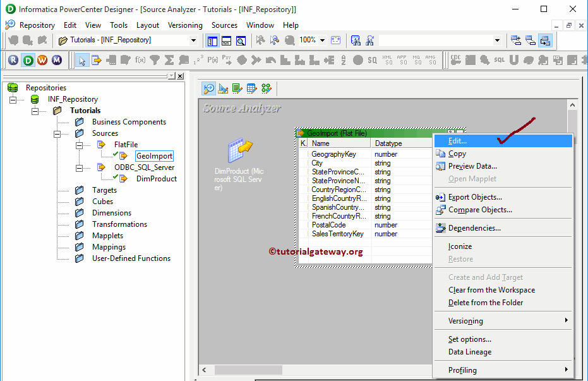The height and width of the screenshot is (381, 588).
Task: Open the Navigator panel options dropdown arrow
Action: coord(171,76)
